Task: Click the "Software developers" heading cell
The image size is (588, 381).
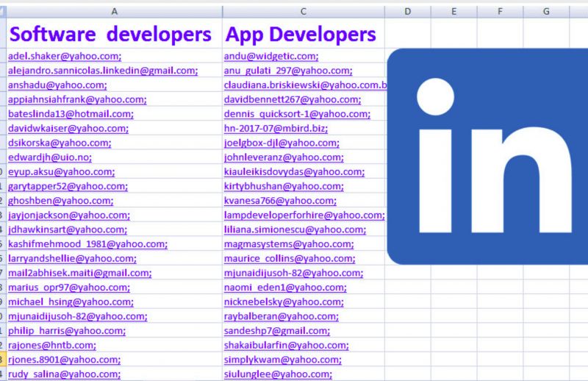Action: click(x=110, y=35)
